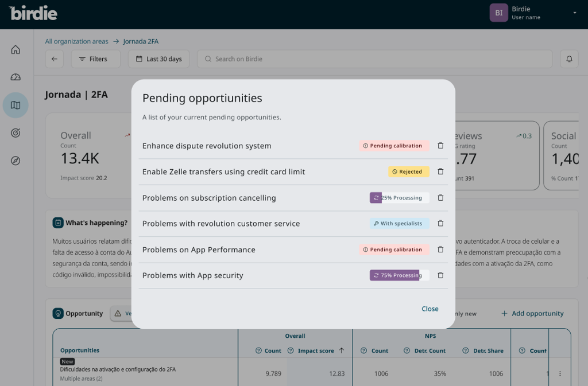Viewport: 588px width, 386px height.
Task: Open the Birdie user account dropdown
Action: 574,13
